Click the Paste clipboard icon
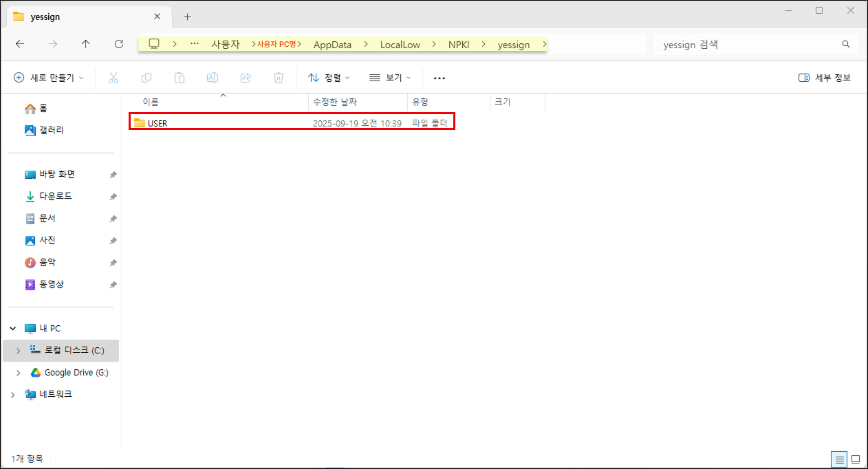The width and height of the screenshot is (868, 469). coord(180,78)
